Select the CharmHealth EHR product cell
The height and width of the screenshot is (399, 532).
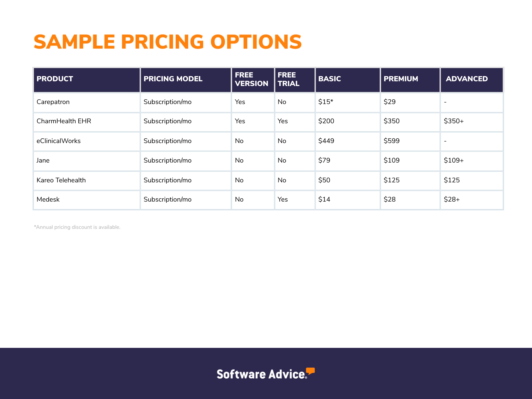87,122
